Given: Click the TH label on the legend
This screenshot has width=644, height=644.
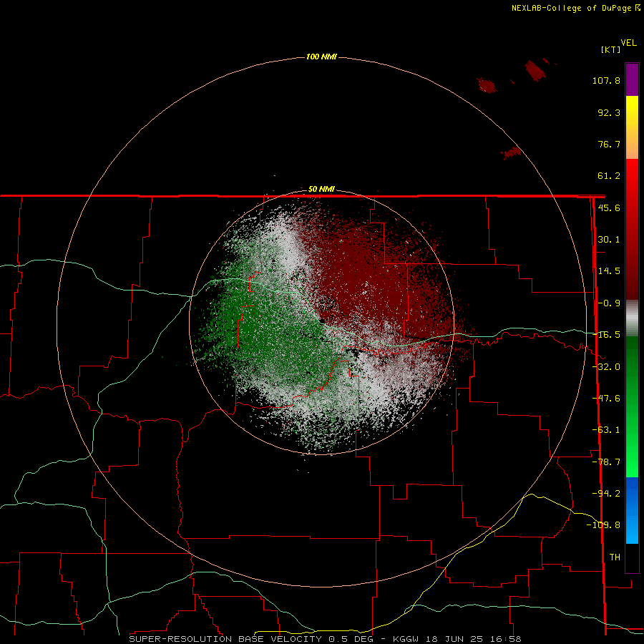Looking at the screenshot, I should click(x=615, y=557).
